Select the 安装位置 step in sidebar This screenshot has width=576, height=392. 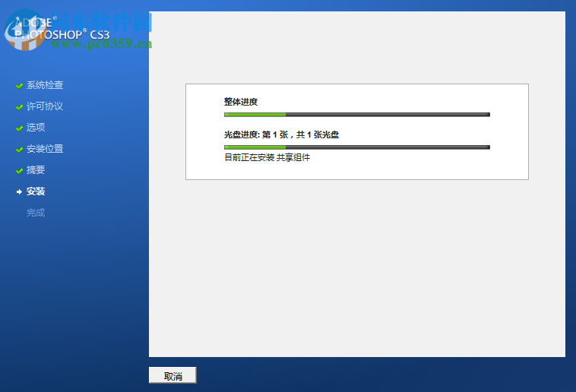45,149
